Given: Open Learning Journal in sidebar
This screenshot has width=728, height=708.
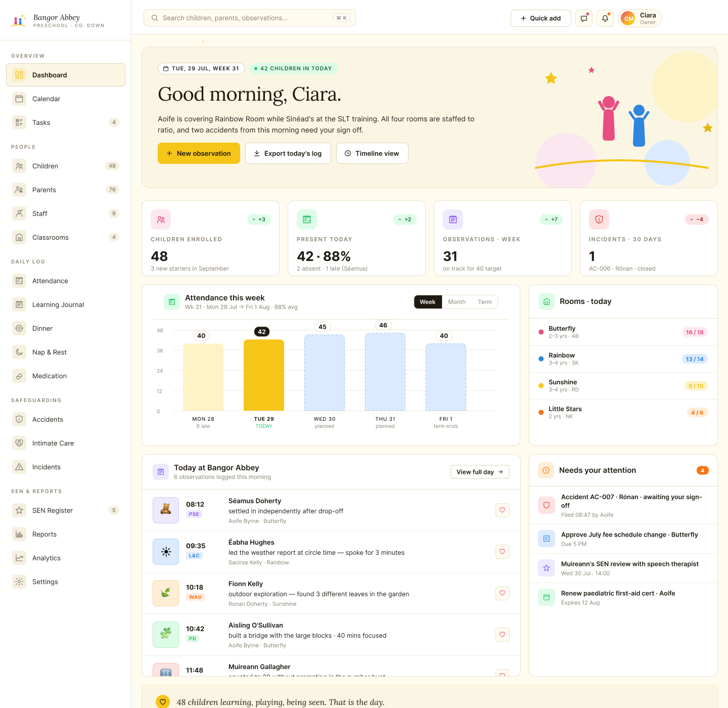Looking at the screenshot, I should [x=66, y=304].
